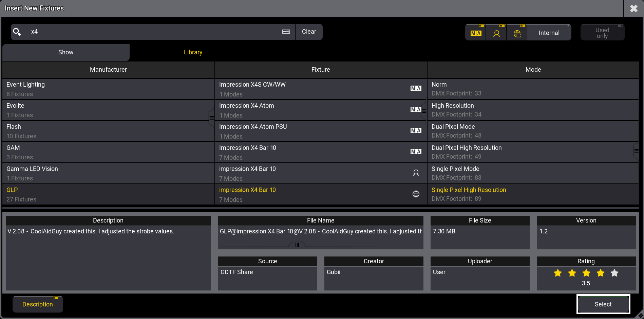Viewport: 644px width, 319px height.
Task: Toggle the Description panel button
Action: pyautogui.click(x=38, y=304)
